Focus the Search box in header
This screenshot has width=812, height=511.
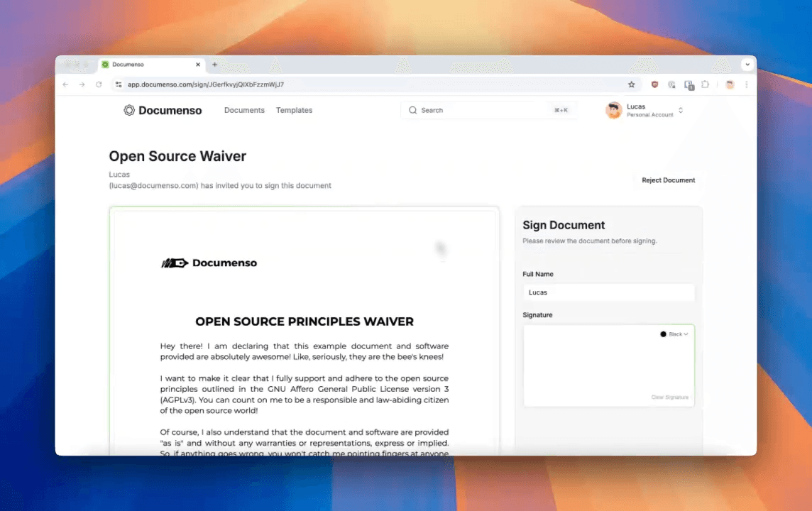coord(489,110)
